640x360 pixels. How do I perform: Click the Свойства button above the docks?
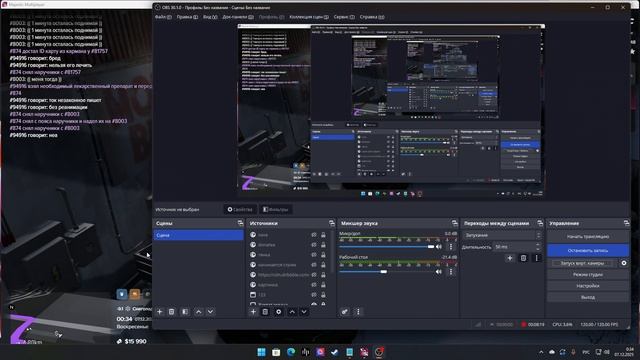tap(240, 209)
